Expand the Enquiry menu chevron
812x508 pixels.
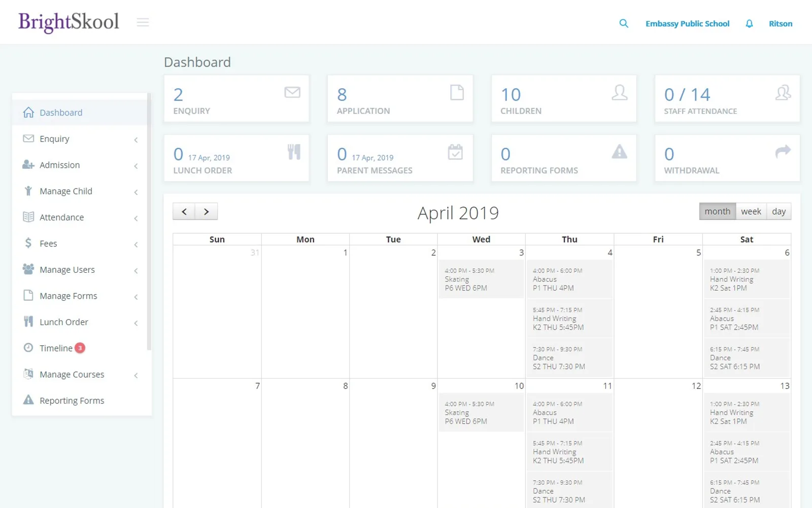pos(136,140)
